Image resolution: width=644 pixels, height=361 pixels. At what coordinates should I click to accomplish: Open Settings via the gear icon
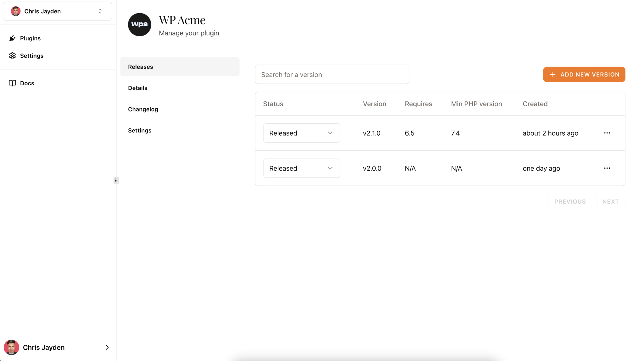(12, 55)
